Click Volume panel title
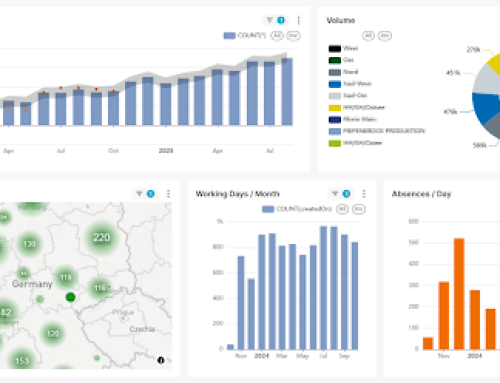The width and height of the screenshot is (500, 383). pyautogui.click(x=341, y=20)
